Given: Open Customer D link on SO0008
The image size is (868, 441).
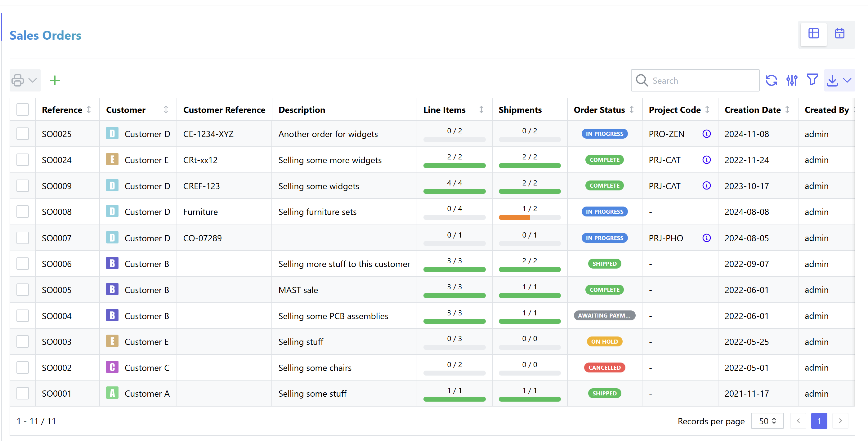Looking at the screenshot, I should click(147, 212).
